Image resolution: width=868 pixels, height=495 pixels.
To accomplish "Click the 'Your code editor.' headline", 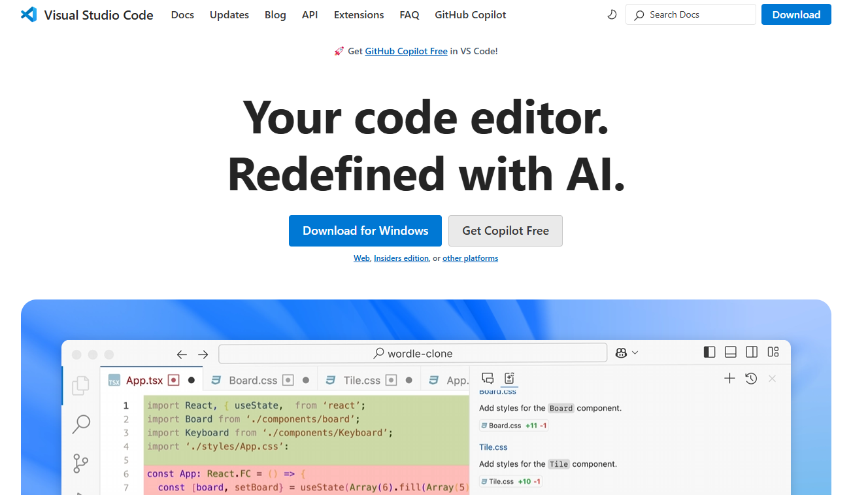I will click(x=426, y=116).
